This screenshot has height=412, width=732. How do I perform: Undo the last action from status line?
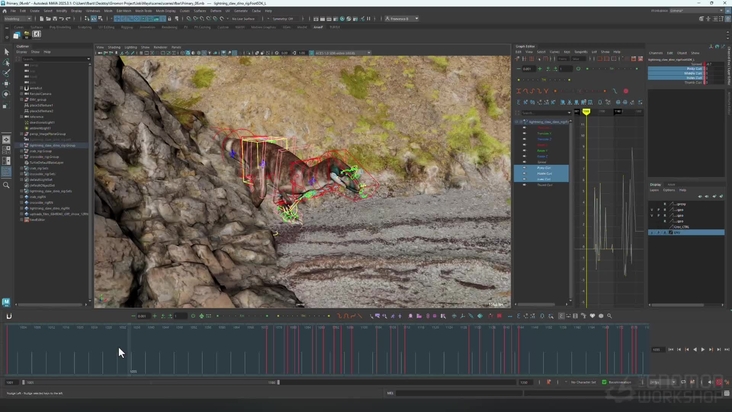point(61,19)
